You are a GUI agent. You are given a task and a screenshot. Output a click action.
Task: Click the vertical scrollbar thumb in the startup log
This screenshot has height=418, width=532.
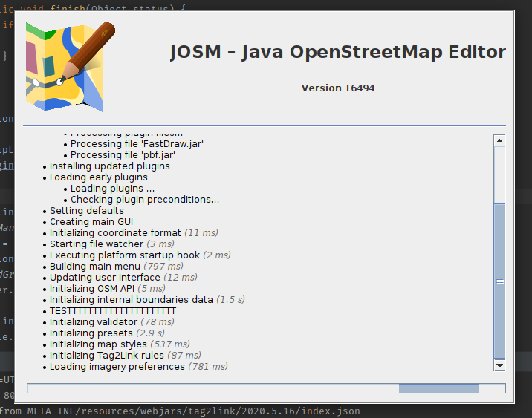499,281
